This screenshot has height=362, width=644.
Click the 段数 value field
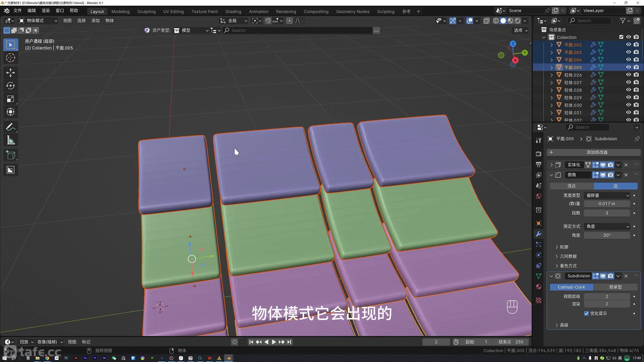607,213
